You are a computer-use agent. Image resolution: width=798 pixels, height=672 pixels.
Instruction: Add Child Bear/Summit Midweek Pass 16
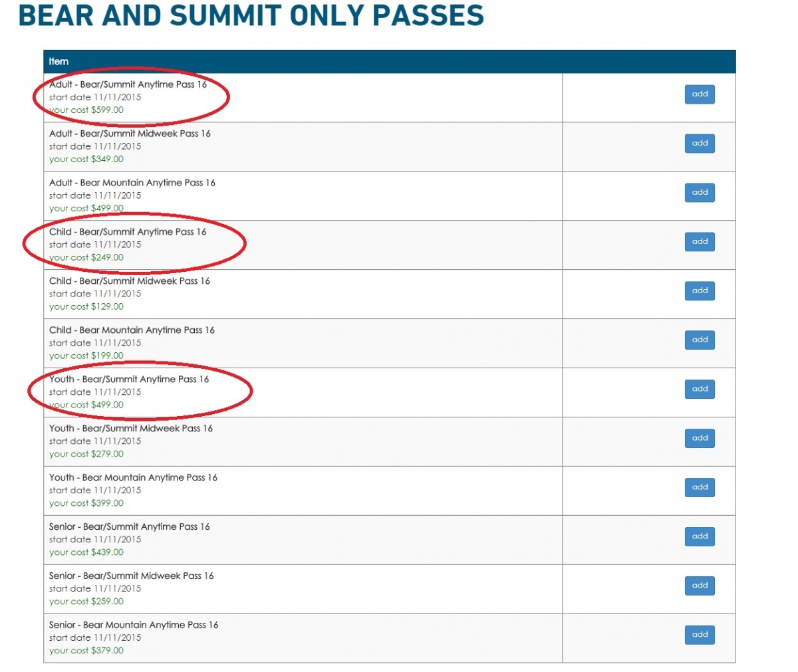tap(700, 291)
